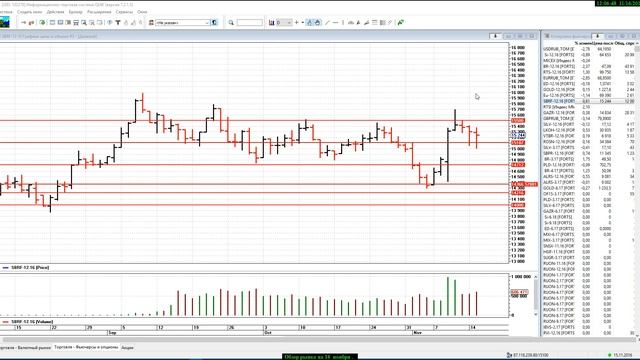Select the highlighted SBRF-12.16 row
Screen dimensions: 640x360
[x=589, y=101]
